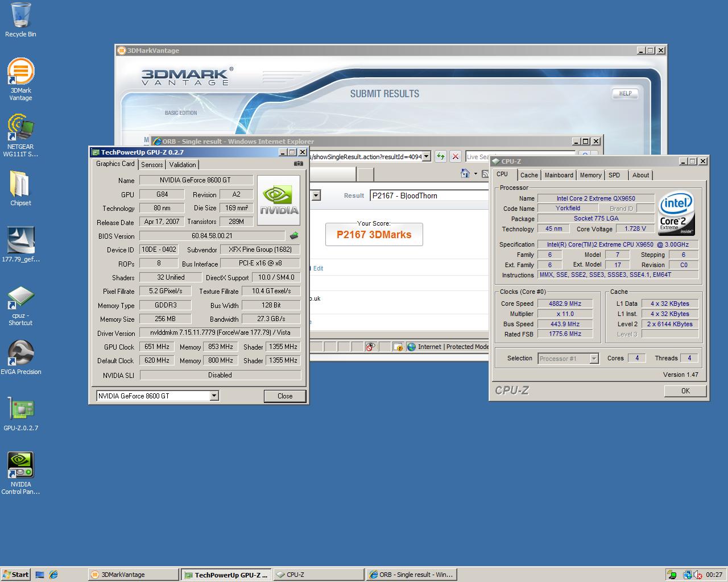Switch to ORB - Single result taskbar button
This screenshot has width=728, height=582.
(x=411, y=575)
